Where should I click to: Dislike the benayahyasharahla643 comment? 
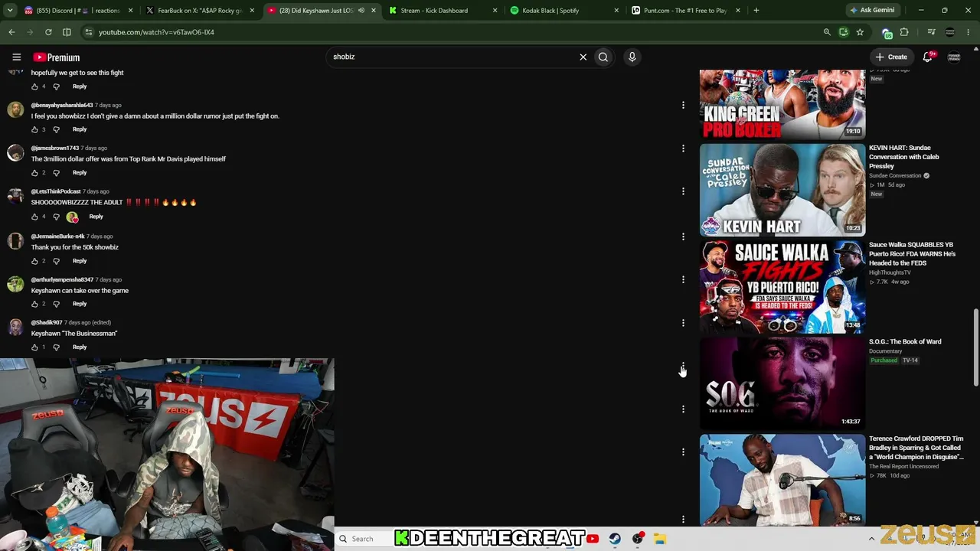(x=56, y=129)
